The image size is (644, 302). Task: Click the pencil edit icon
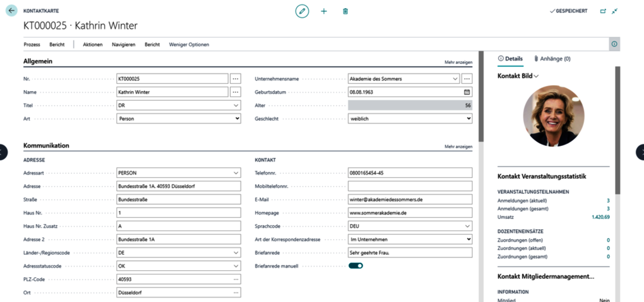[x=302, y=11]
